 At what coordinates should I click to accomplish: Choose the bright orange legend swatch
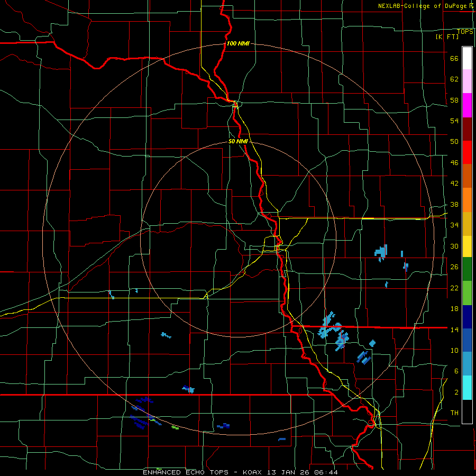467,200
